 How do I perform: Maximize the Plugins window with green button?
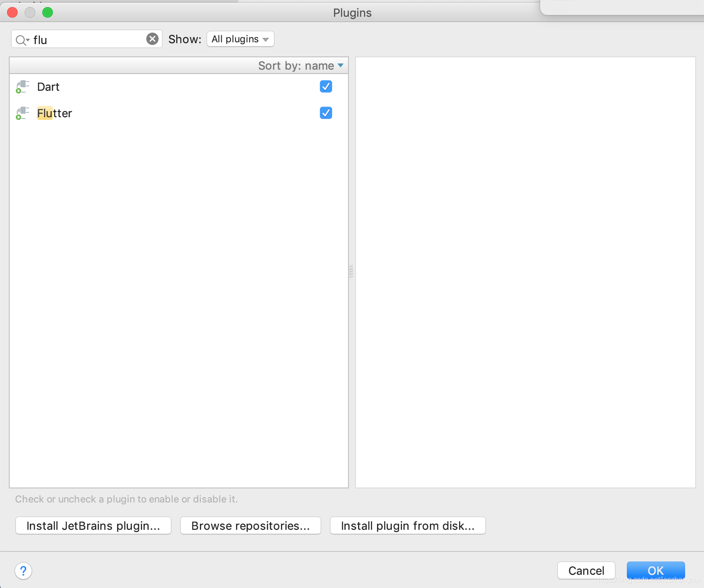48,12
